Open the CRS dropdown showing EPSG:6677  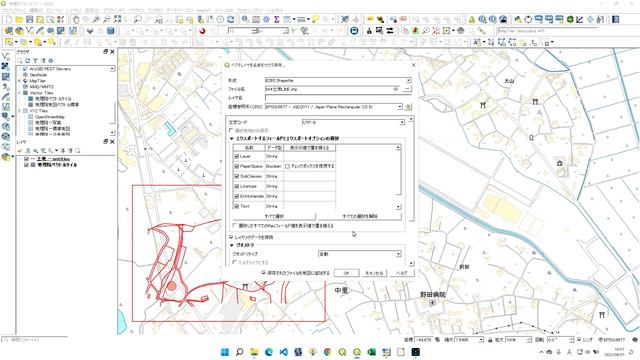(333, 107)
